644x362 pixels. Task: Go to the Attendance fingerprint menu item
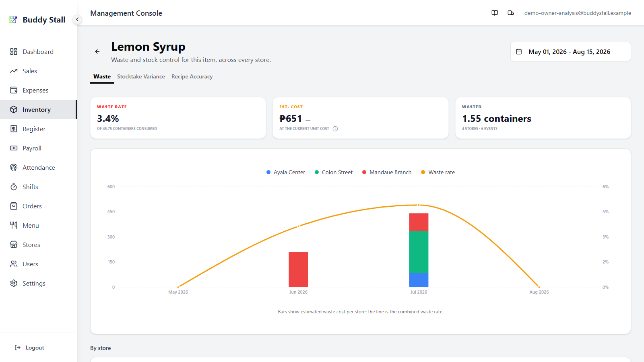pyautogui.click(x=38, y=167)
